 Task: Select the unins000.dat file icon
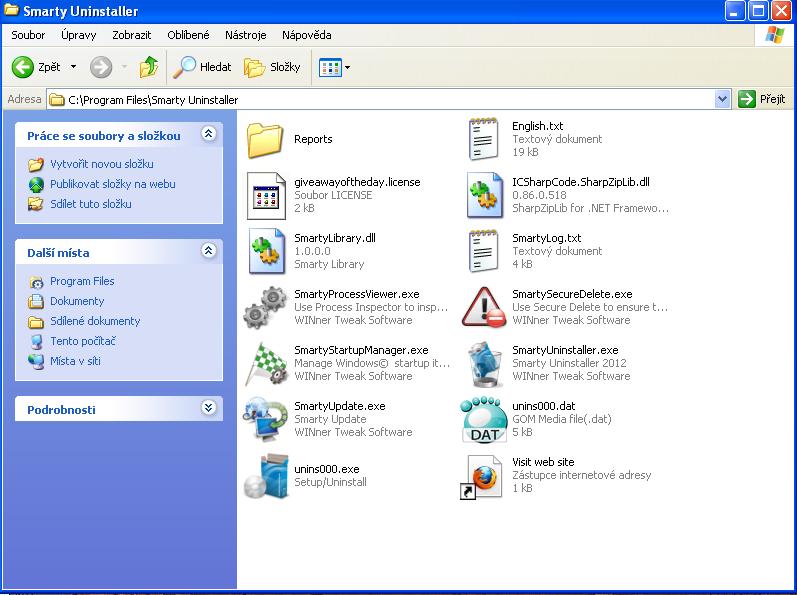(485, 420)
